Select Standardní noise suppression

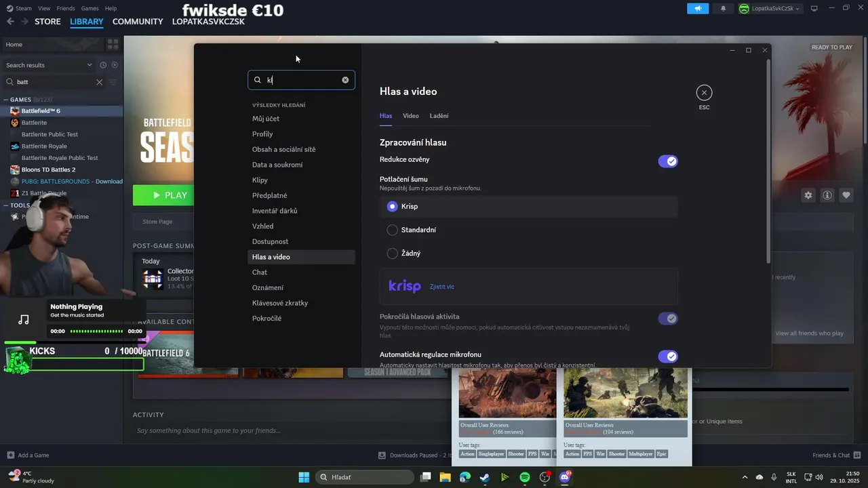(x=529, y=230)
